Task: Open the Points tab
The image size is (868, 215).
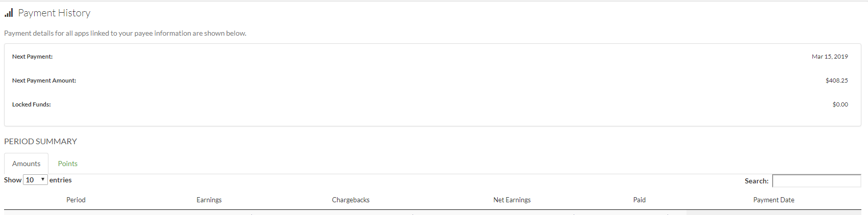Action: point(68,164)
